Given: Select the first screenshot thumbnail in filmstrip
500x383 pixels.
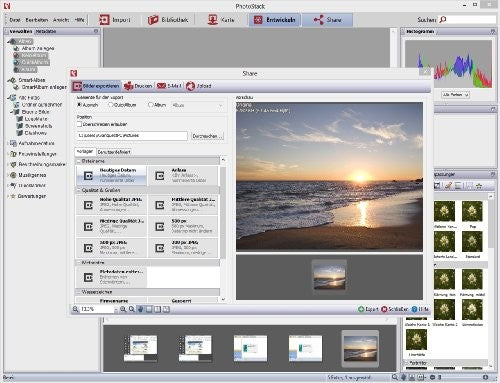Looking at the screenshot, I should tap(140, 348).
